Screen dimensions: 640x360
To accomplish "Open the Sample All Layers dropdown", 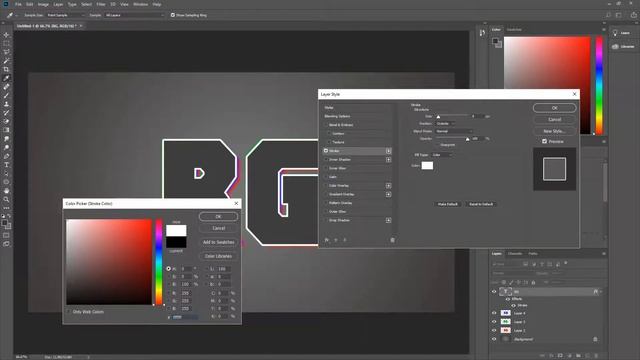I will [x=134, y=15].
